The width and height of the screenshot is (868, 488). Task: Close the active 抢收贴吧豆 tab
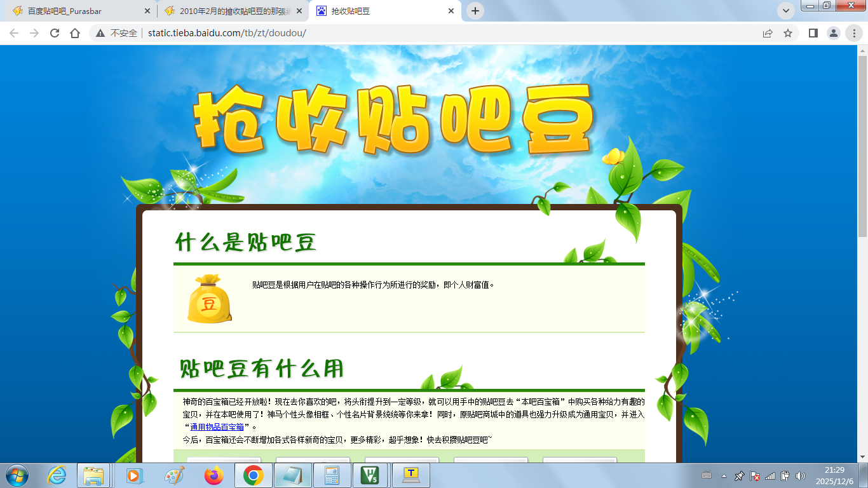452,11
